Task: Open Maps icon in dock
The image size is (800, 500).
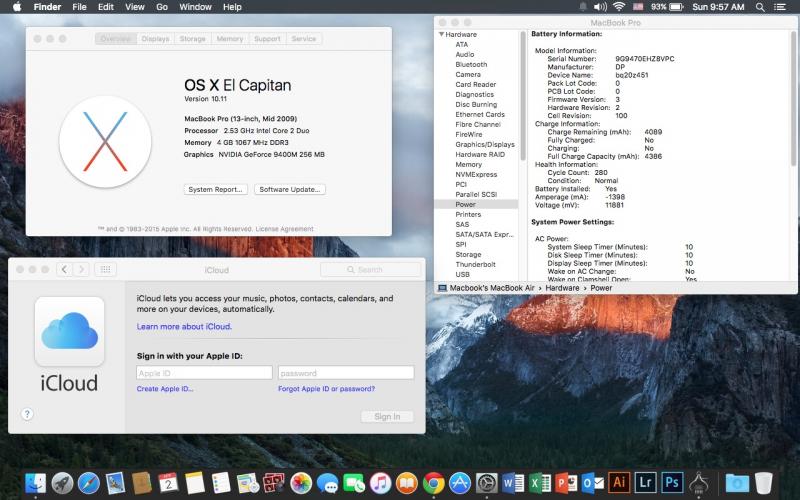Action: coord(248,482)
